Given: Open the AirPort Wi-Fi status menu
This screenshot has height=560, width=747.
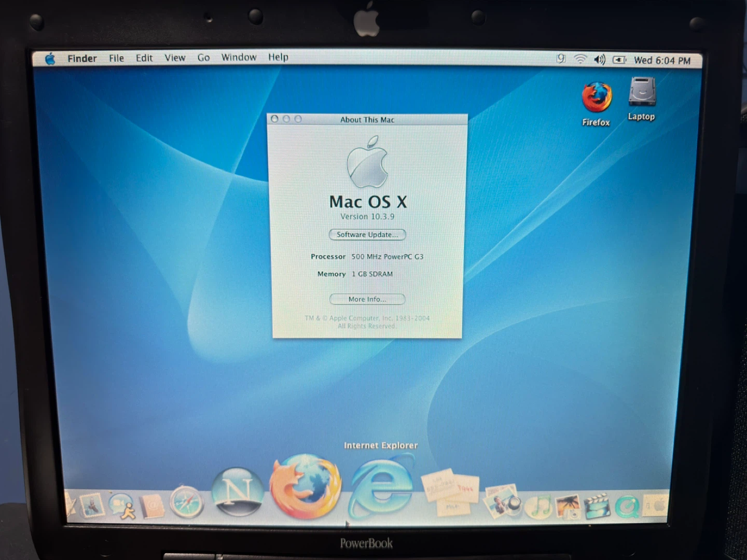Looking at the screenshot, I should click(580, 59).
